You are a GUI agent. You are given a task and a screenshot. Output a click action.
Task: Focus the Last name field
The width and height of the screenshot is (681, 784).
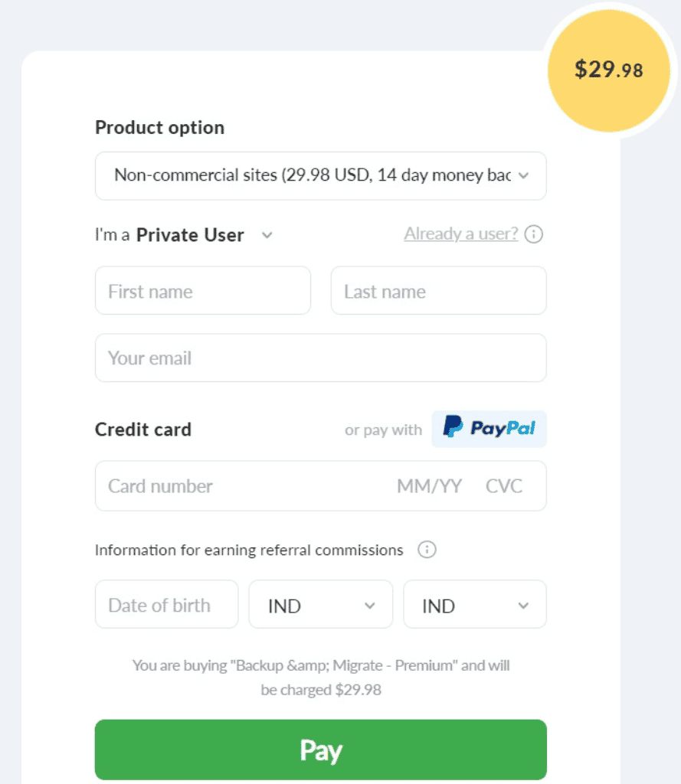pyautogui.click(x=438, y=290)
